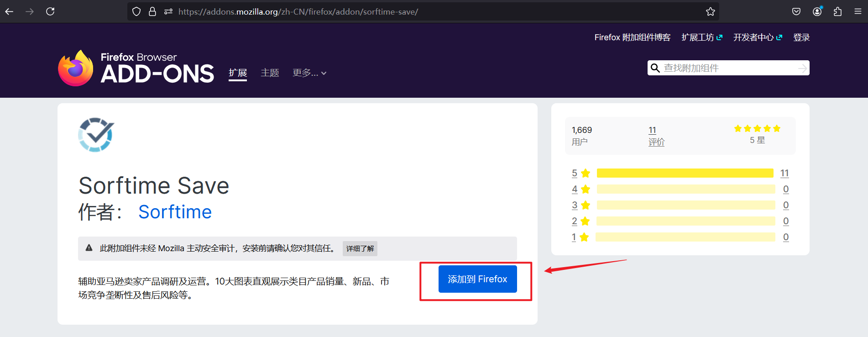Open the Firefox hamburger menu
This screenshot has height=337, width=868.
tap(858, 11)
